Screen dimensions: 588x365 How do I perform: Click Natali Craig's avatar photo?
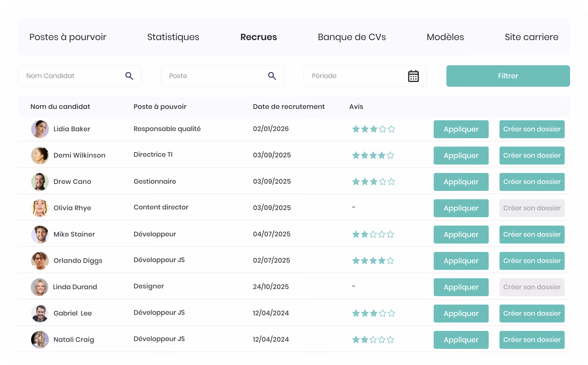click(40, 340)
